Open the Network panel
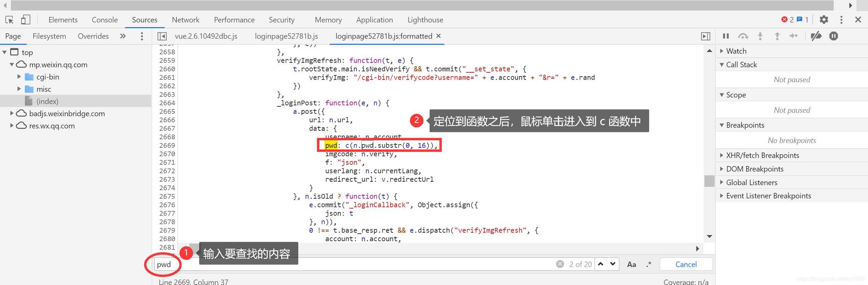Image resolution: width=868 pixels, height=285 pixels. [x=186, y=20]
